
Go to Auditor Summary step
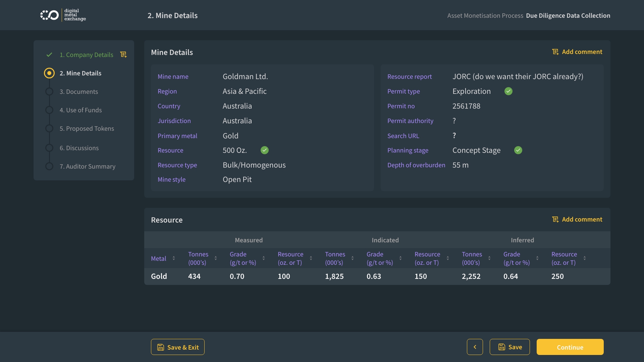(87, 166)
